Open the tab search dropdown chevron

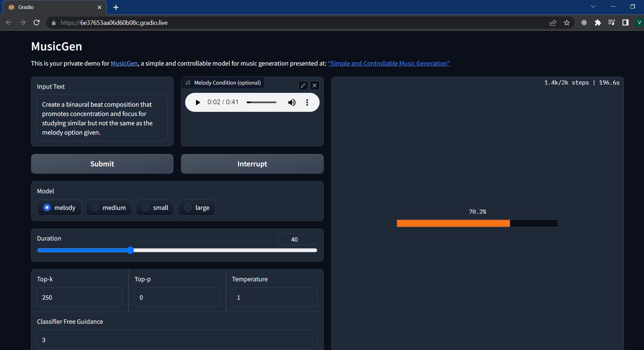pos(593,7)
